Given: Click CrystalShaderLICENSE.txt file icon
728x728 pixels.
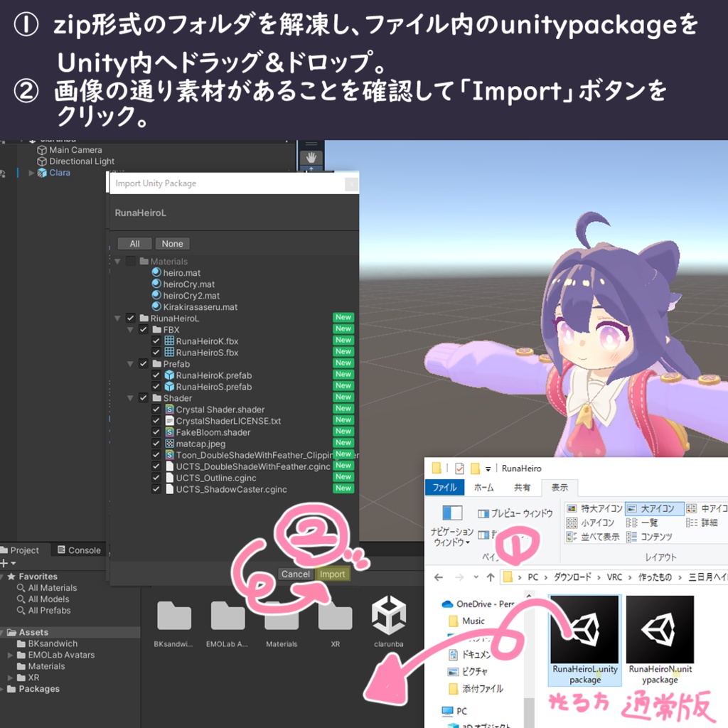Looking at the screenshot, I should tap(169, 421).
